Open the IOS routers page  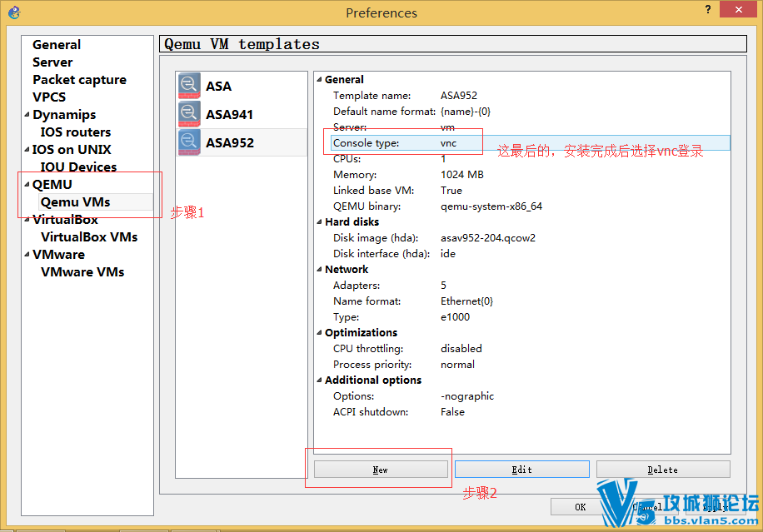pyautogui.click(x=76, y=132)
